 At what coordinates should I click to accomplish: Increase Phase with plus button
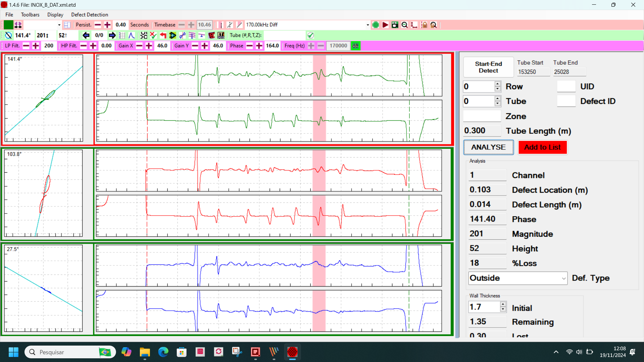259,46
